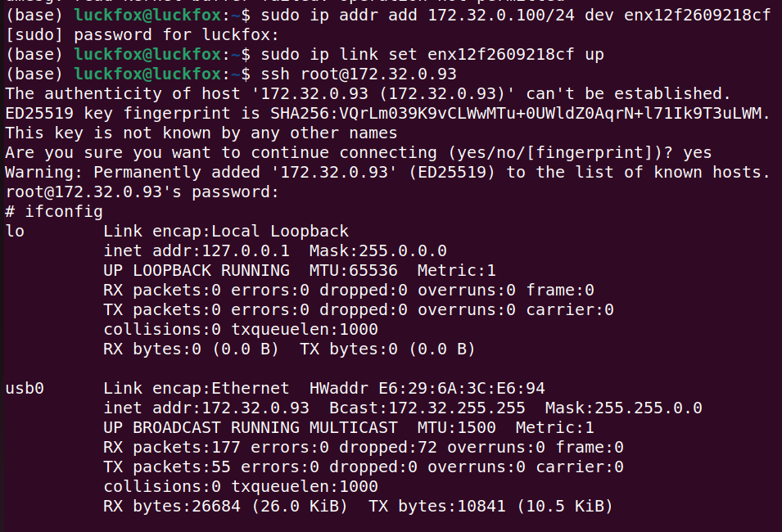This screenshot has width=782, height=532.
Task: Click the Bcast:172.32.255.255 value
Action: click(x=427, y=408)
